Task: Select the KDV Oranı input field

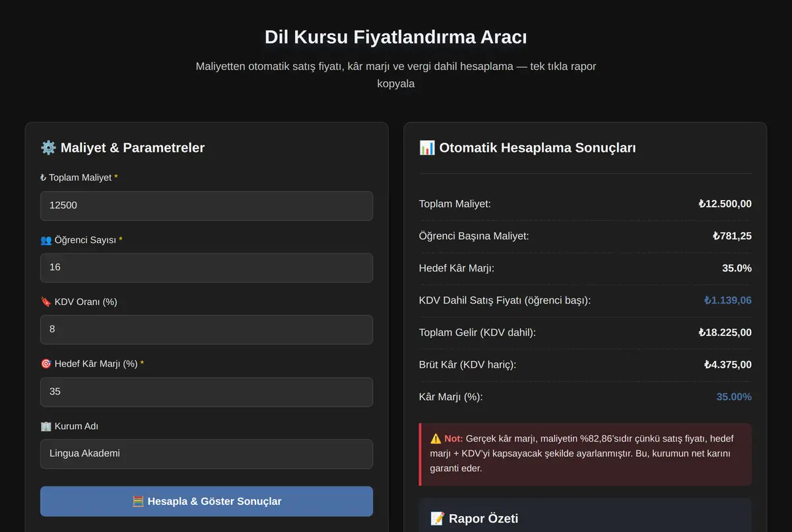Action: (207, 329)
